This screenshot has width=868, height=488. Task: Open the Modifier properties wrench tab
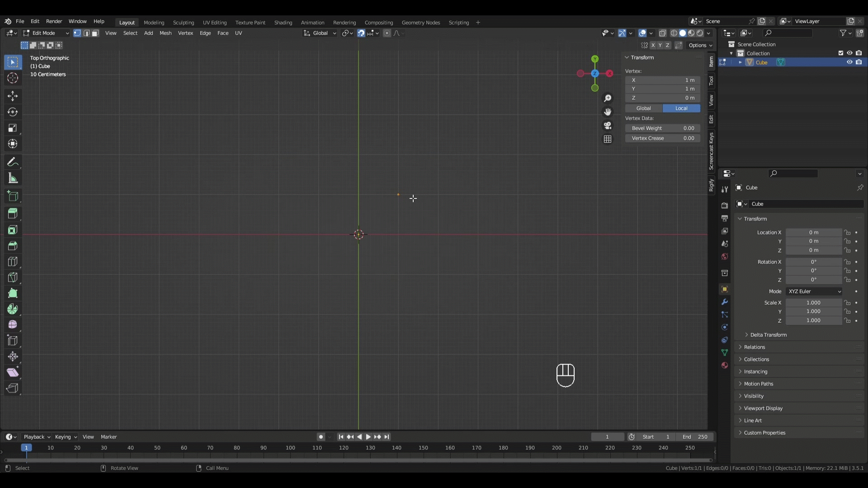pyautogui.click(x=725, y=302)
